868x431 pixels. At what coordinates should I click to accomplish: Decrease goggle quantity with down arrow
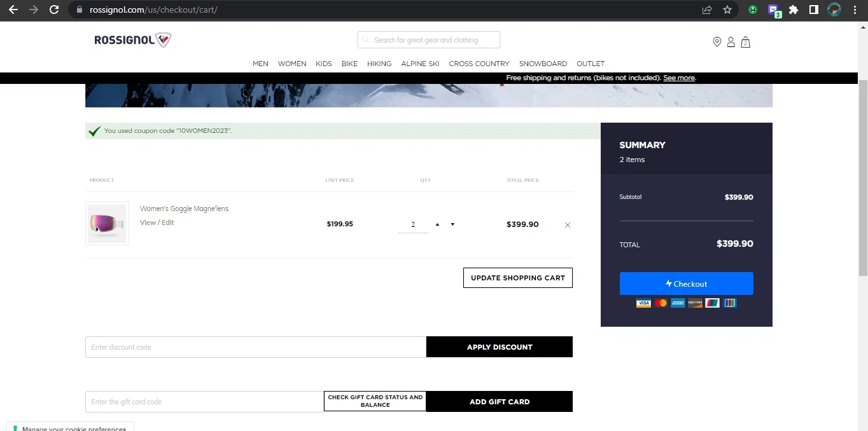pyautogui.click(x=452, y=224)
